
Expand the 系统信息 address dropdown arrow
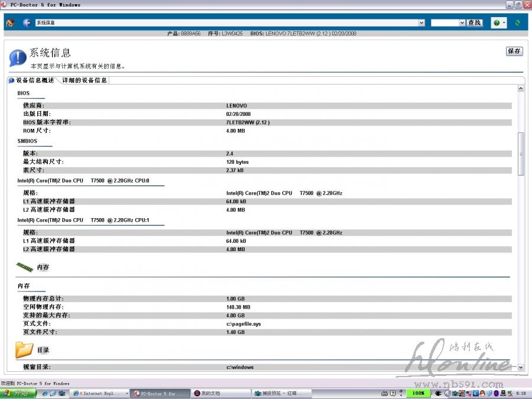coord(421,22)
